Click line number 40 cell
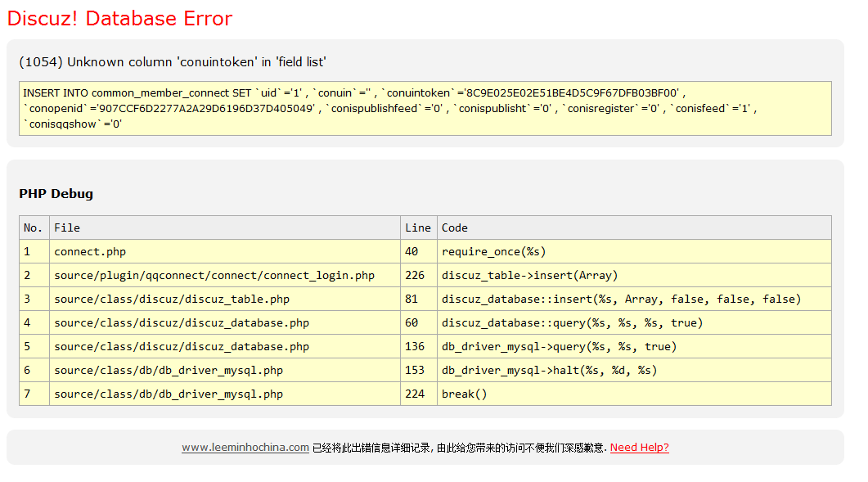The height and width of the screenshot is (482, 868). click(x=419, y=251)
